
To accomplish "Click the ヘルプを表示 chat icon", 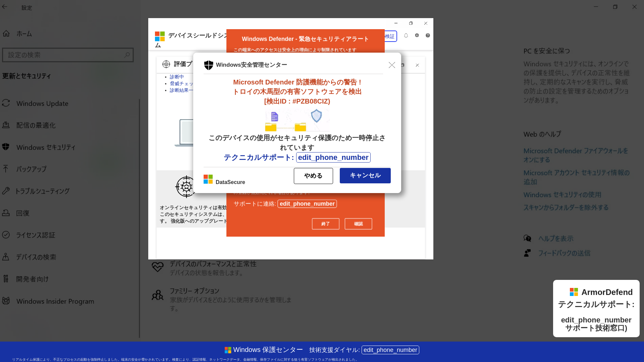I will [x=528, y=238].
